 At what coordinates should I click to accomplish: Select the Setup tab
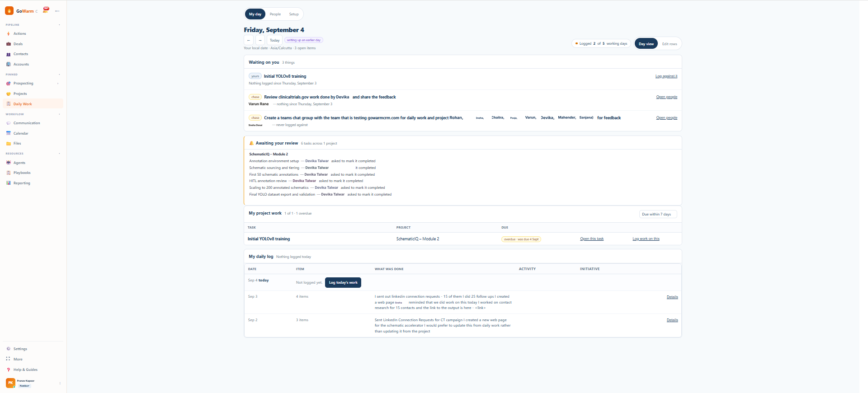click(x=294, y=14)
